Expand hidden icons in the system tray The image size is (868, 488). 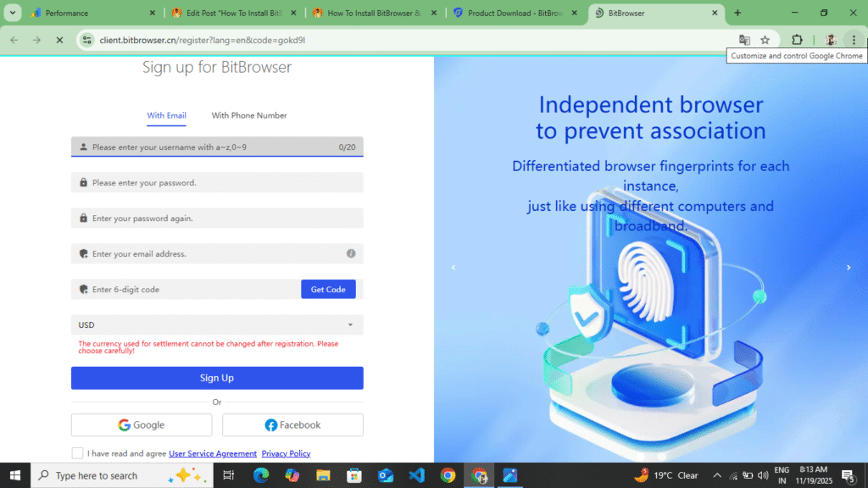(717, 475)
